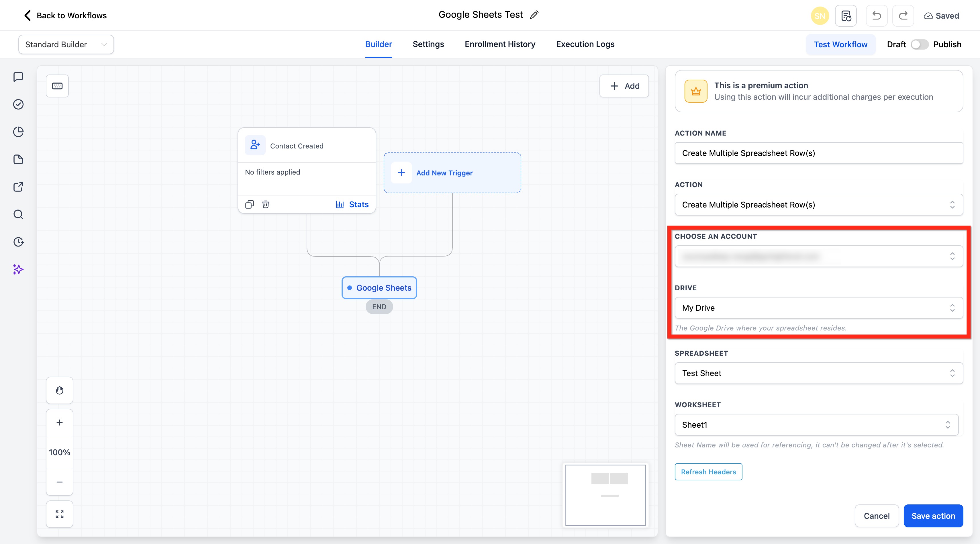The image size is (980, 544).
Task: Click the pencil icon to rename workflow
Action: point(534,15)
